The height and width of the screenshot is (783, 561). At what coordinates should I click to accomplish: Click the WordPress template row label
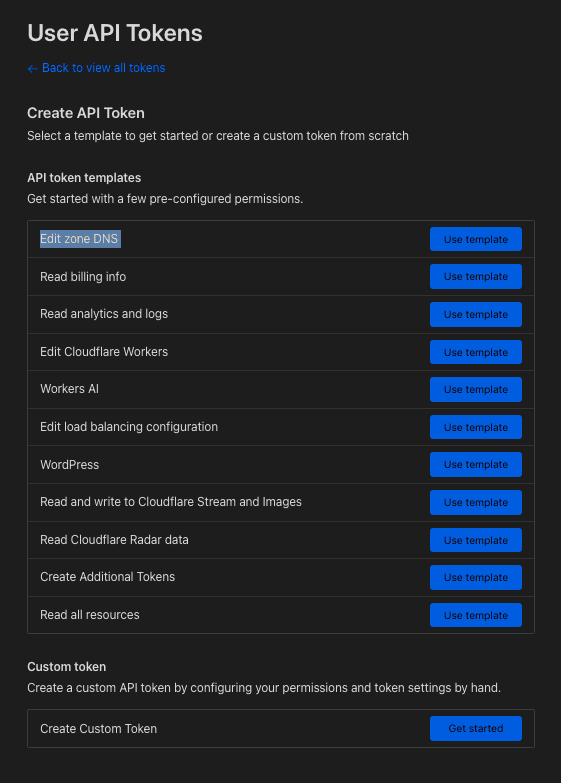pos(69,464)
